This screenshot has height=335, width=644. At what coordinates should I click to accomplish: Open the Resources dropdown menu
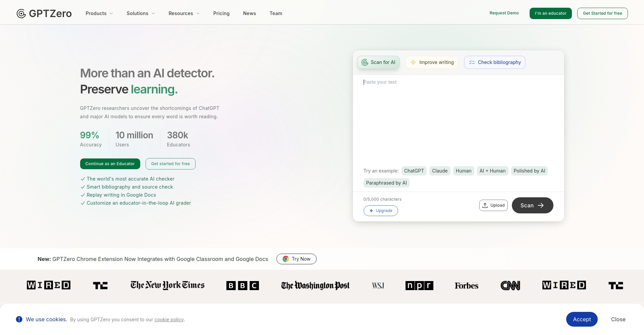click(184, 13)
